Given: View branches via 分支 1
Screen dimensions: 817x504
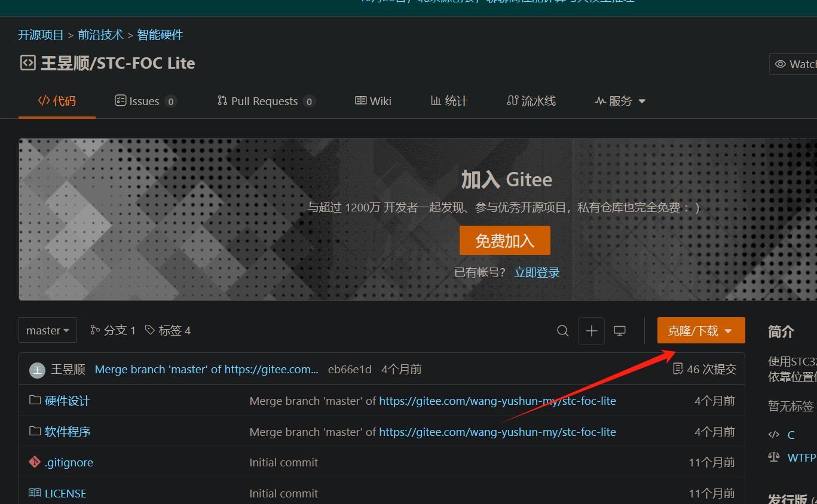Looking at the screenshot, I should pos(113,330).
